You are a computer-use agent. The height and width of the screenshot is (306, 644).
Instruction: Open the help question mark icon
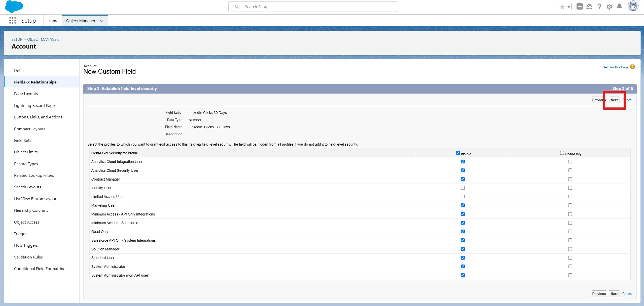[599, 7]
